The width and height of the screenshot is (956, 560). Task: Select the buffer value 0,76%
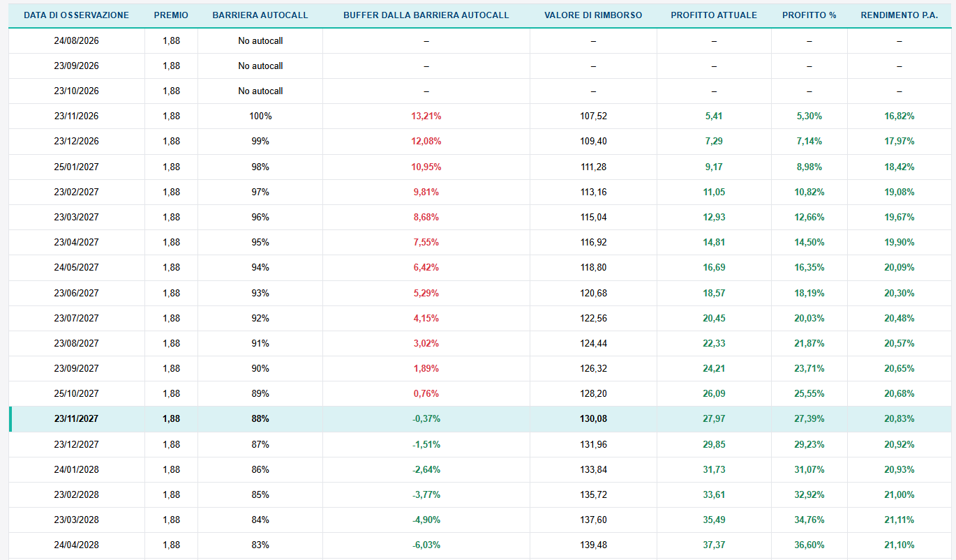426,393
